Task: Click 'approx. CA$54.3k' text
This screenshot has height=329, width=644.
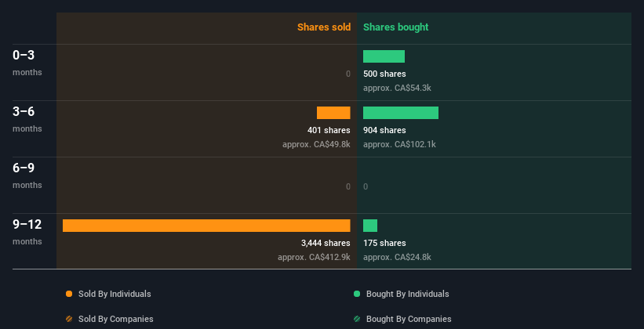Action: point(397,88)
